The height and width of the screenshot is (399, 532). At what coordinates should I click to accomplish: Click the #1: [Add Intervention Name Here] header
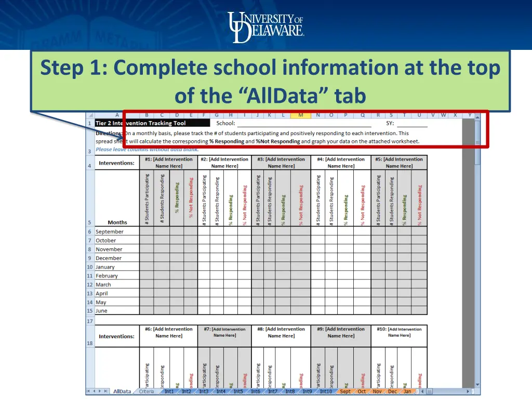pyautogui.click(x=169, y=163)
